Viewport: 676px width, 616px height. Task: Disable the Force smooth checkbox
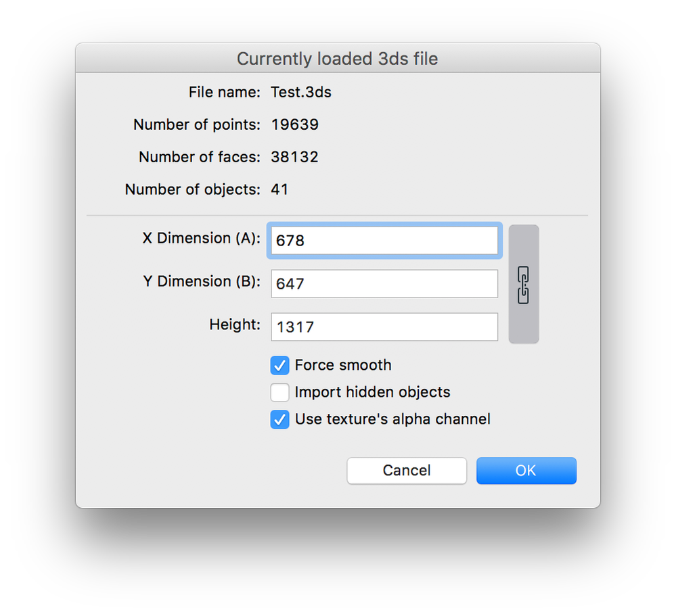click(280, 366)
